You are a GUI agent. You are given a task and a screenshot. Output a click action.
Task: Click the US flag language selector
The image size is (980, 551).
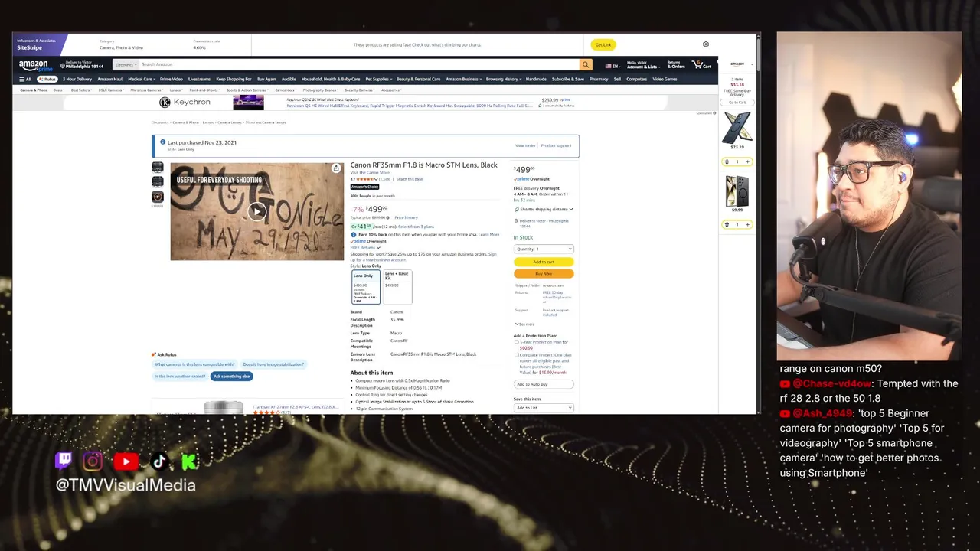click(x=612, y=66)
